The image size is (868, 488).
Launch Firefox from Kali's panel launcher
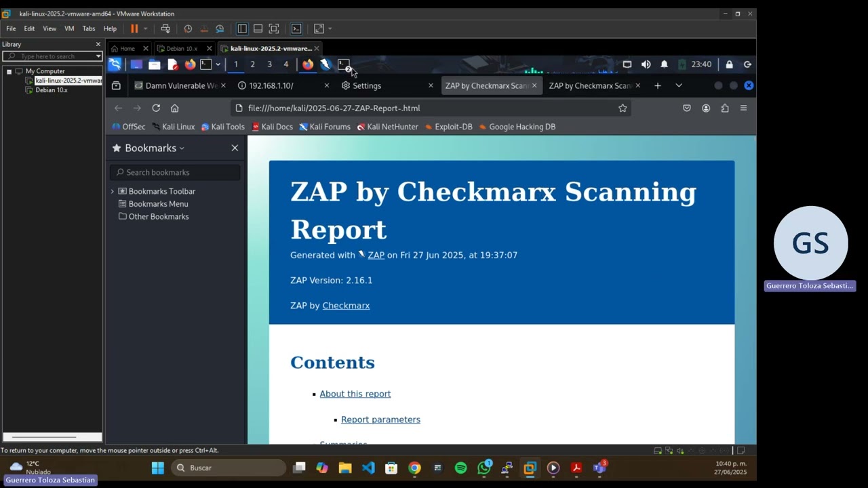point(190,64)
